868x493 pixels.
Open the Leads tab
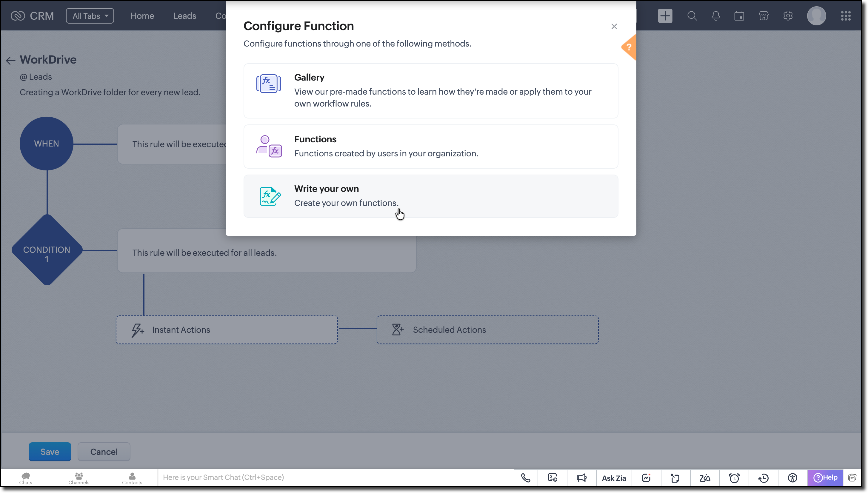tap(184, 16)
